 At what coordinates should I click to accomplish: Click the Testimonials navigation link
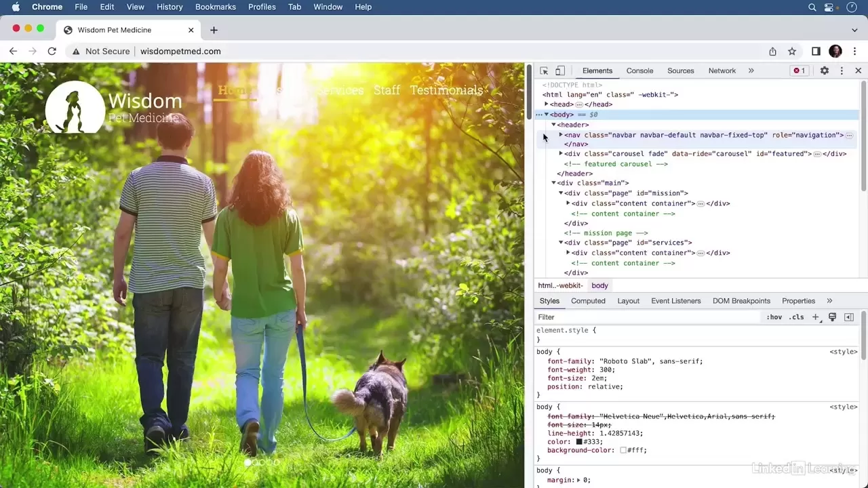(446, 90)
